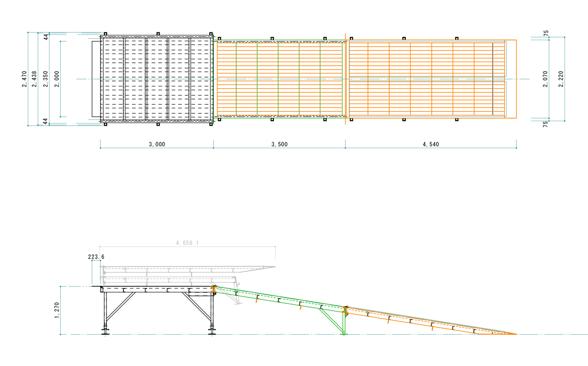Click the gray 4,658.1 dimension text

coord(187,242)
